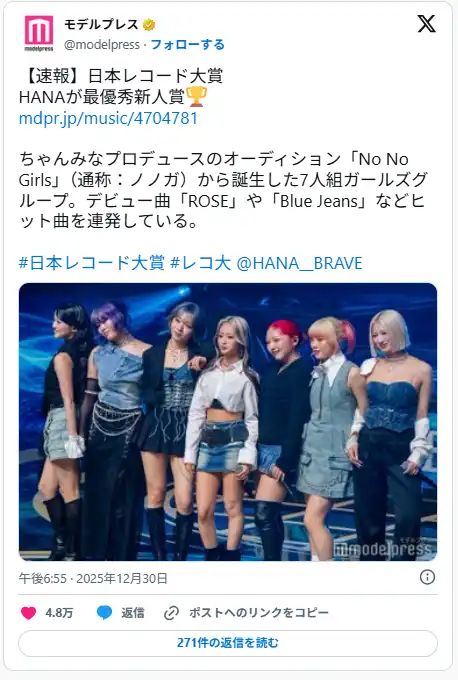Click the フォローする follow link
This screenshot has width=458, height=680.
[187, 45]
